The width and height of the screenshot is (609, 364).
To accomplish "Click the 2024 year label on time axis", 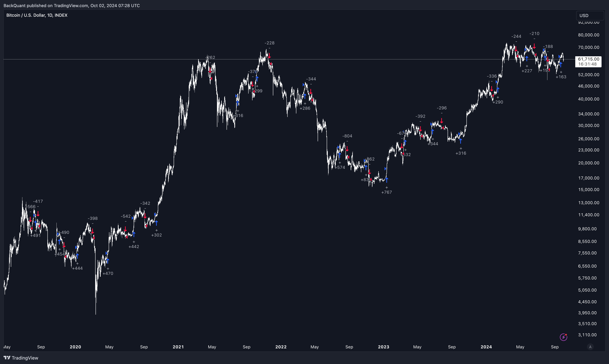I will (x=486, y=347).
